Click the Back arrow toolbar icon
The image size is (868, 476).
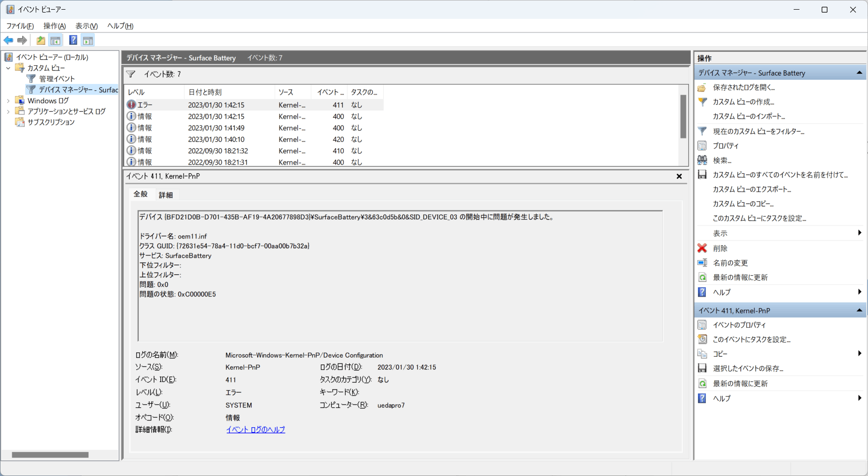coord(8,41)
